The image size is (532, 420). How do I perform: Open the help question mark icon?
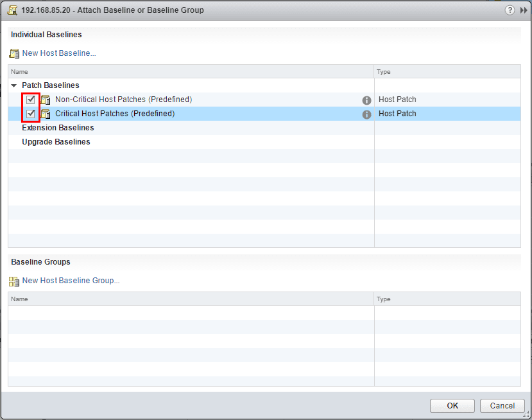pos(510,10)
